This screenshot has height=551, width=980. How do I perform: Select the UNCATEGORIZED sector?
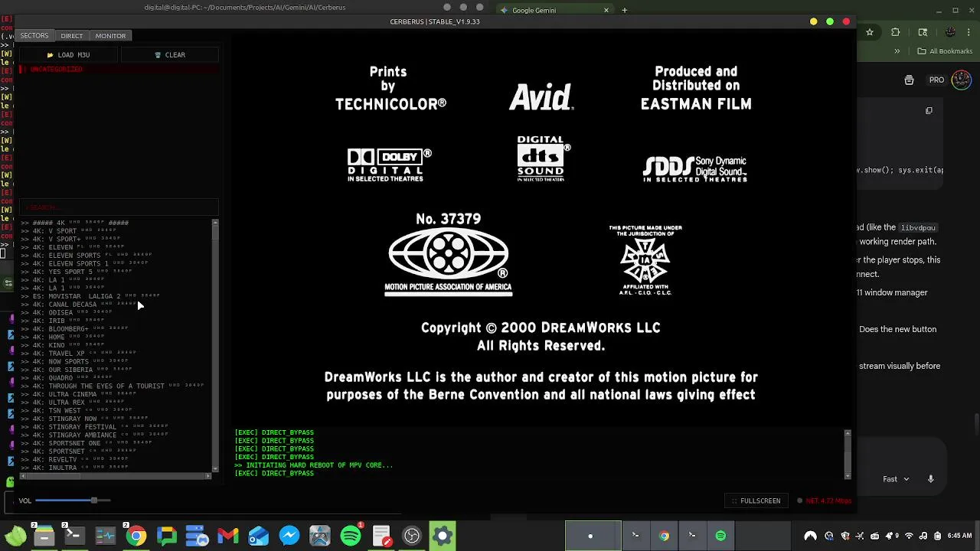tap(119, 69)
